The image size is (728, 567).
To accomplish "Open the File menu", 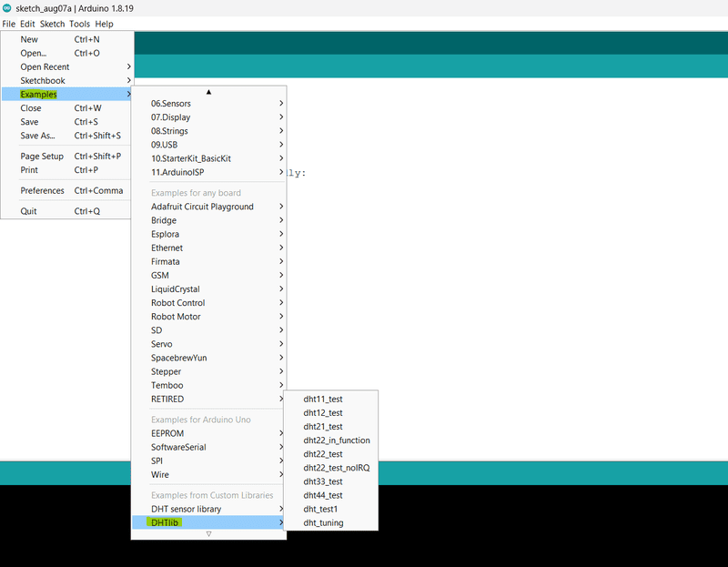I will pos(9,24).
